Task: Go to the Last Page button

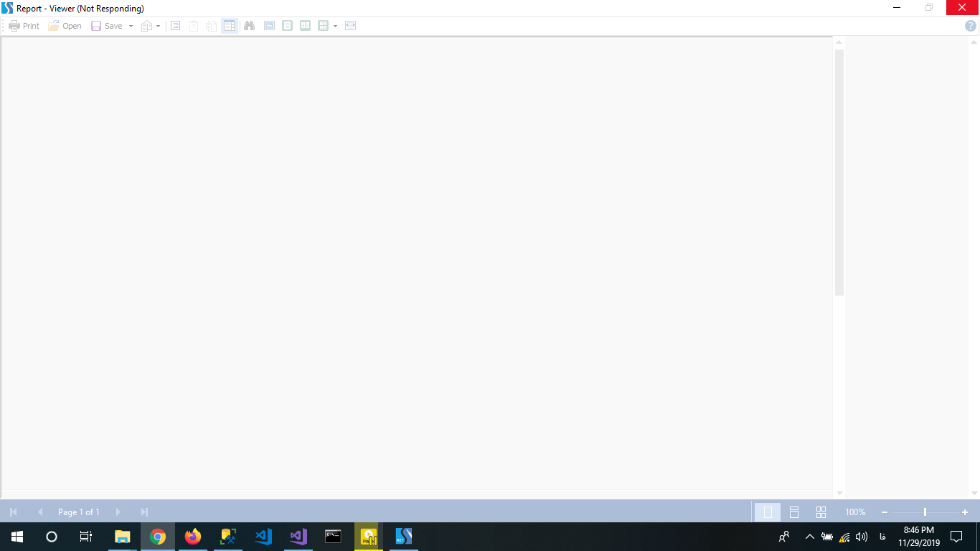Action: [x=144, y=512]
